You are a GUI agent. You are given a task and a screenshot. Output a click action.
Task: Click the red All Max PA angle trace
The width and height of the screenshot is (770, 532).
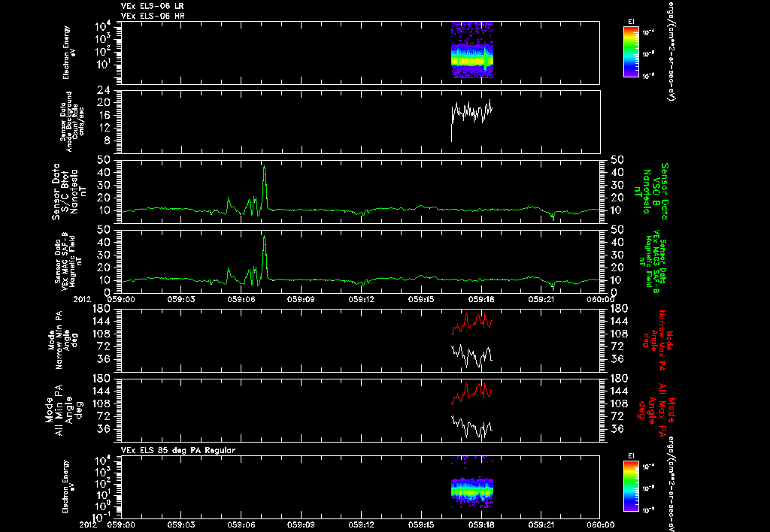pyautogui.click(x=472, y=393)
